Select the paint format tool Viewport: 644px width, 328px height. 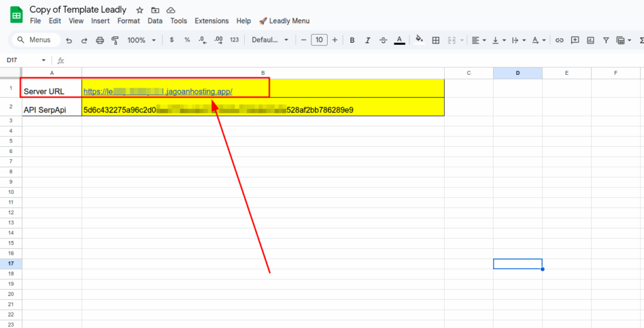point(114,40)
